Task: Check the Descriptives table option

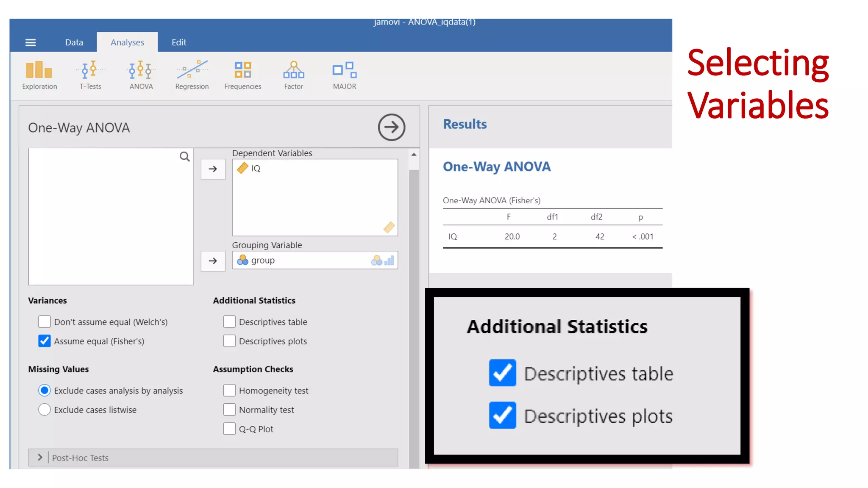Action: tap(229, 322)
